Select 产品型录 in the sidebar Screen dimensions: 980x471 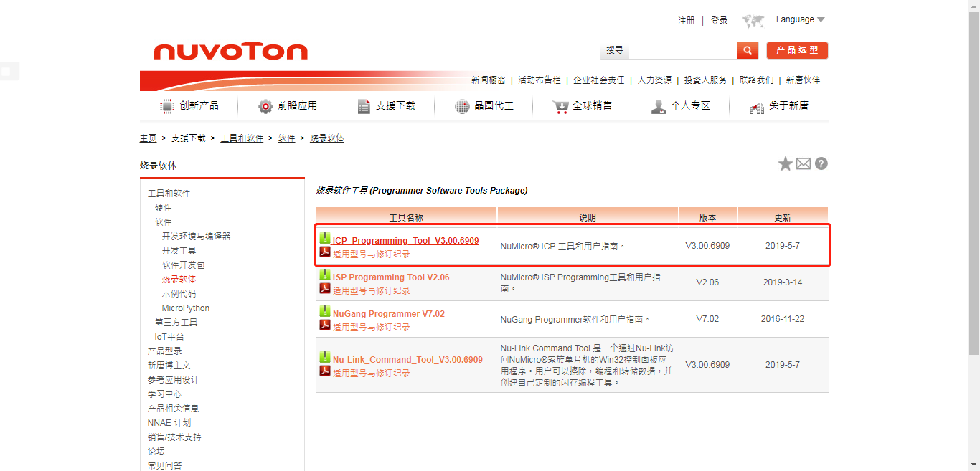click(x=165, y=351)
